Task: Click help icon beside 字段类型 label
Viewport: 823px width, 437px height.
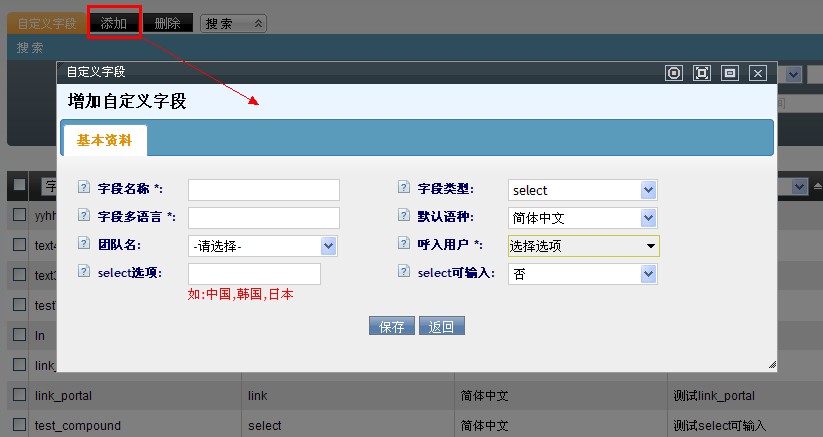Action: pos(404,187)
